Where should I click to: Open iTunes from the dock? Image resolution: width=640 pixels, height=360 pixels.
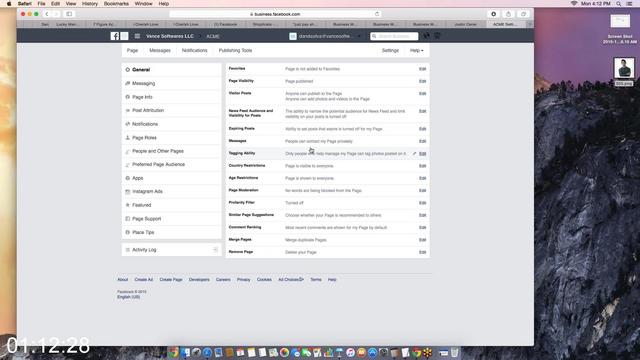[x=350, y=352]
